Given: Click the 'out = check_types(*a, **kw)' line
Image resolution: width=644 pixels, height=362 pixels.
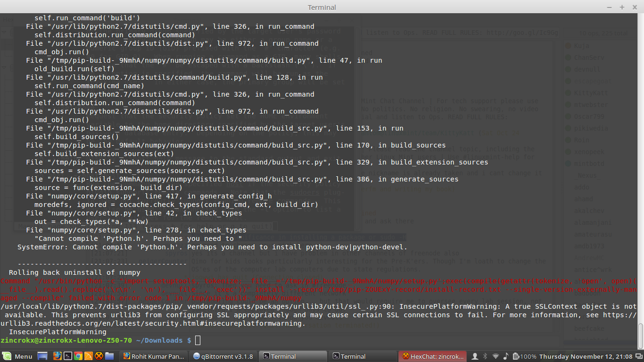Looking at the screenshot, I should click(x=91, y=222).
